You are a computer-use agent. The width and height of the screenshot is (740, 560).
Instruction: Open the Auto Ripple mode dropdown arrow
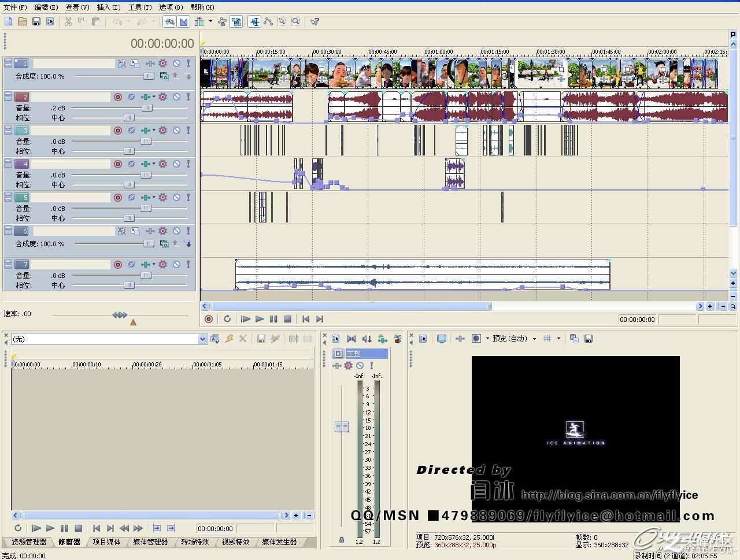click(x=210, y=21)
